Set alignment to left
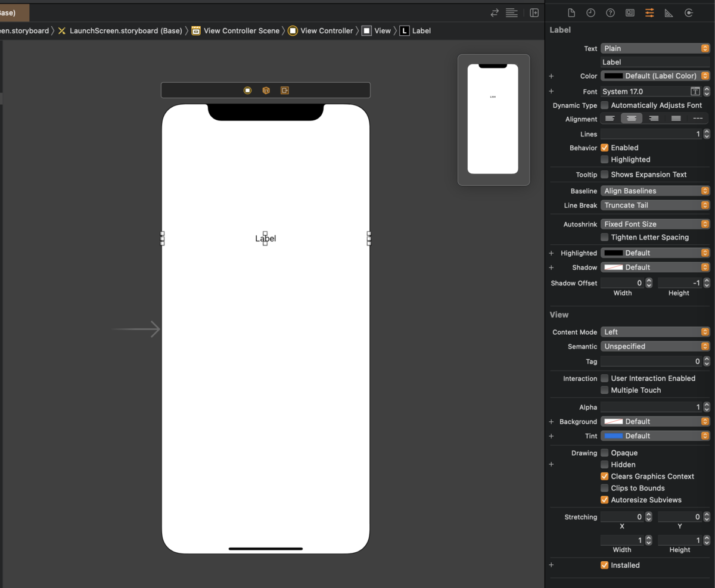715x588 pixels. (x=610, y=119)
